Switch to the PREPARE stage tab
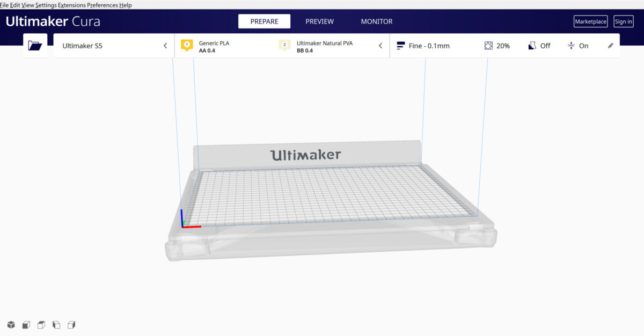Viewport: 644px width, 336px height. 265,21
